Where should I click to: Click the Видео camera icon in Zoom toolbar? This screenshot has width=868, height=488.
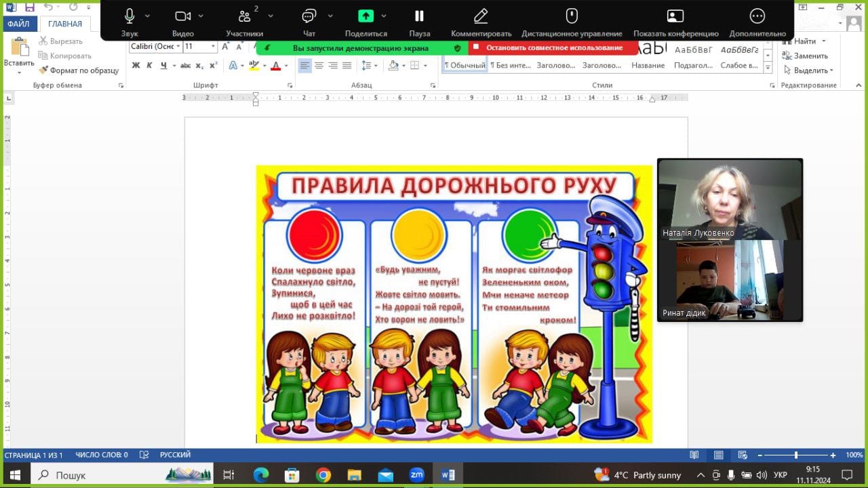pos(182,17)
